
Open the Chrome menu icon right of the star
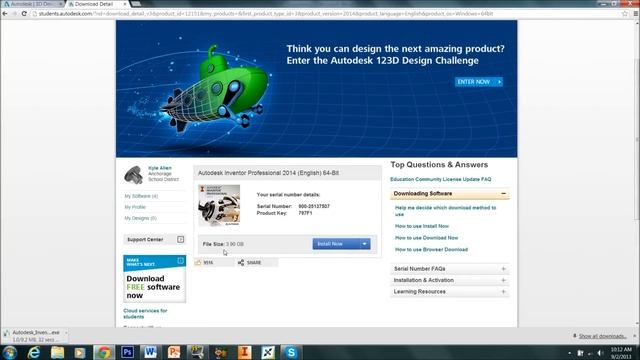click(x=636, y=13)
